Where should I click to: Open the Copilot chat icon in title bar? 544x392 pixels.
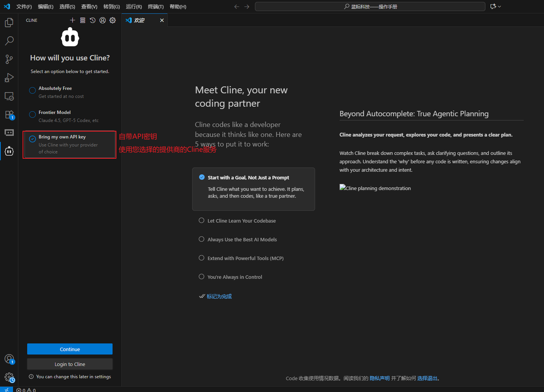(x=493, y=6)
